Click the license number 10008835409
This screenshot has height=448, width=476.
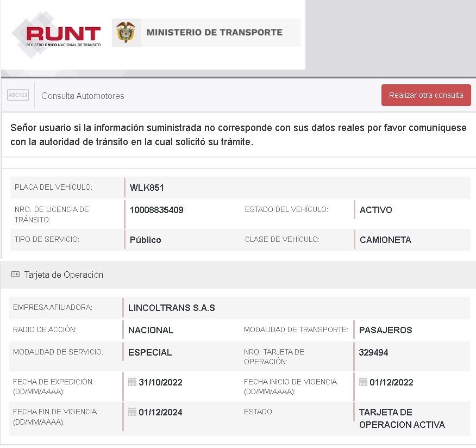pyautogui.click(x=156, y=210)
